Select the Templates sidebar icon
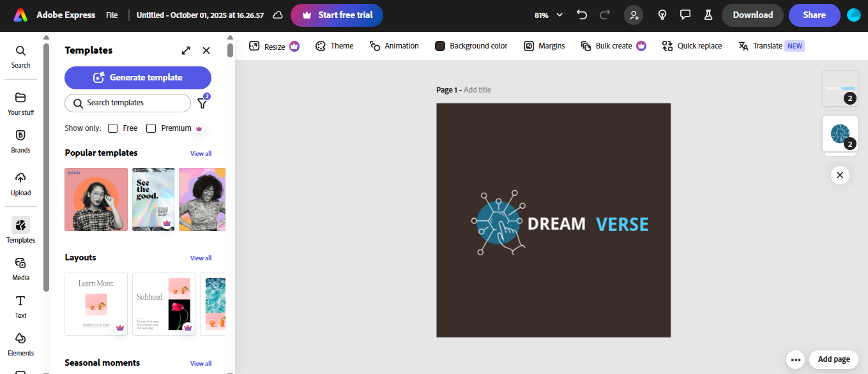The width and height of the screenshot is (868, 374). tap(20, 230)
